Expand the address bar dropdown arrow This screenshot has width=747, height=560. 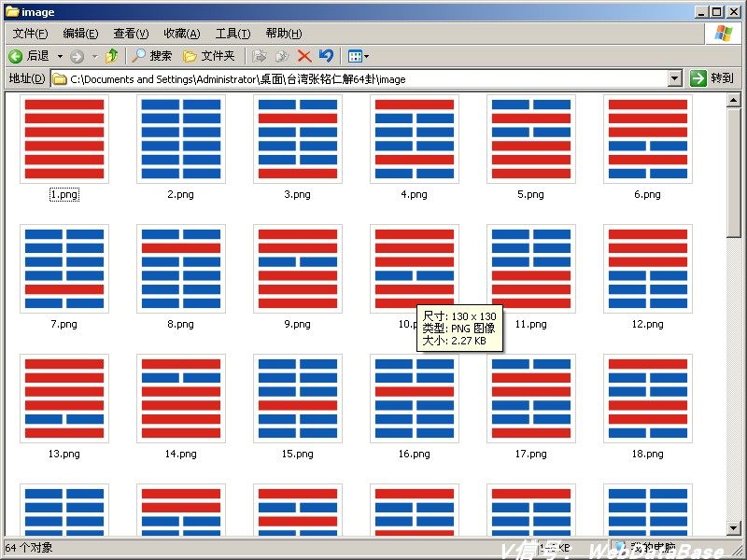pyautogui.click(x=674, y=78)
